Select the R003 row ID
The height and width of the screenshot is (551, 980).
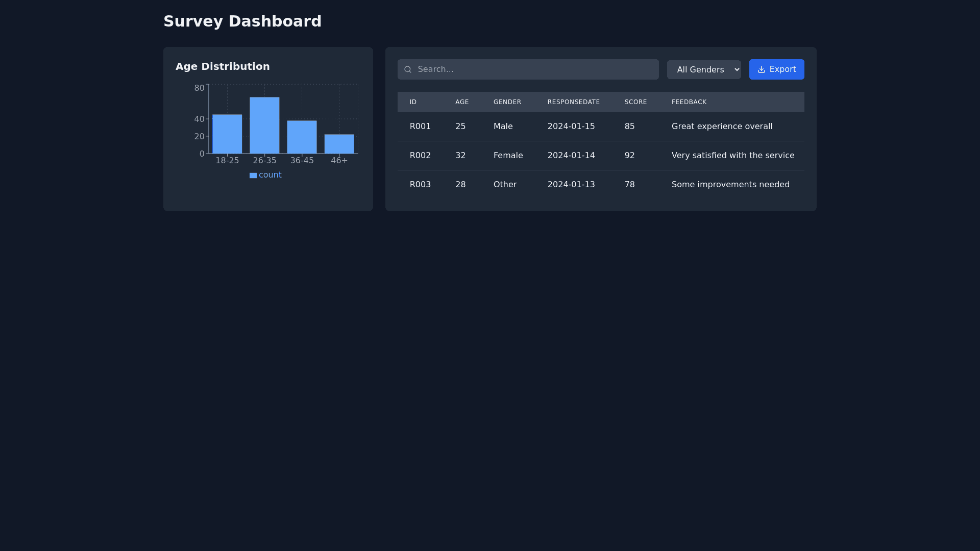tap(420, 185)
